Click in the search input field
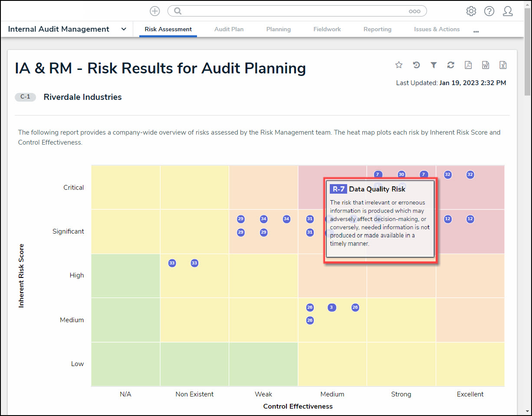This screenshot has height=416, width=532. (x=291, y=11)
